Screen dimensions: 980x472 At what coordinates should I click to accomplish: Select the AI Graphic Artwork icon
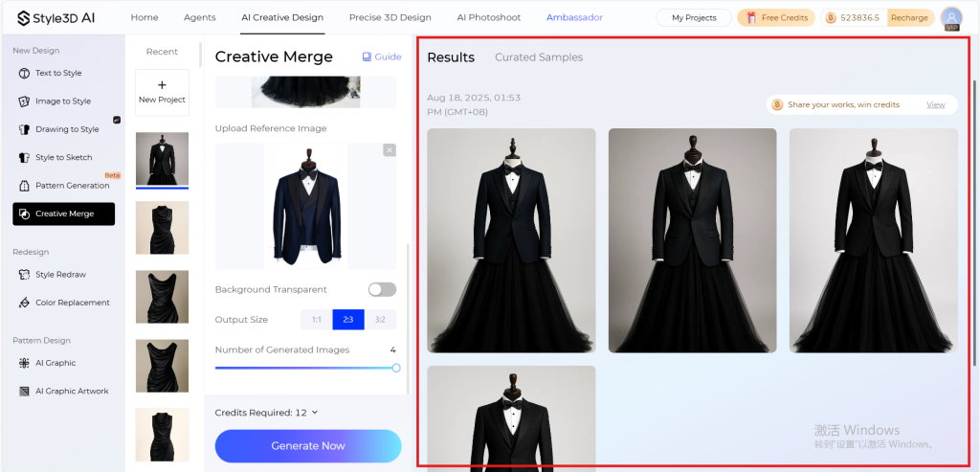point(24,392)
